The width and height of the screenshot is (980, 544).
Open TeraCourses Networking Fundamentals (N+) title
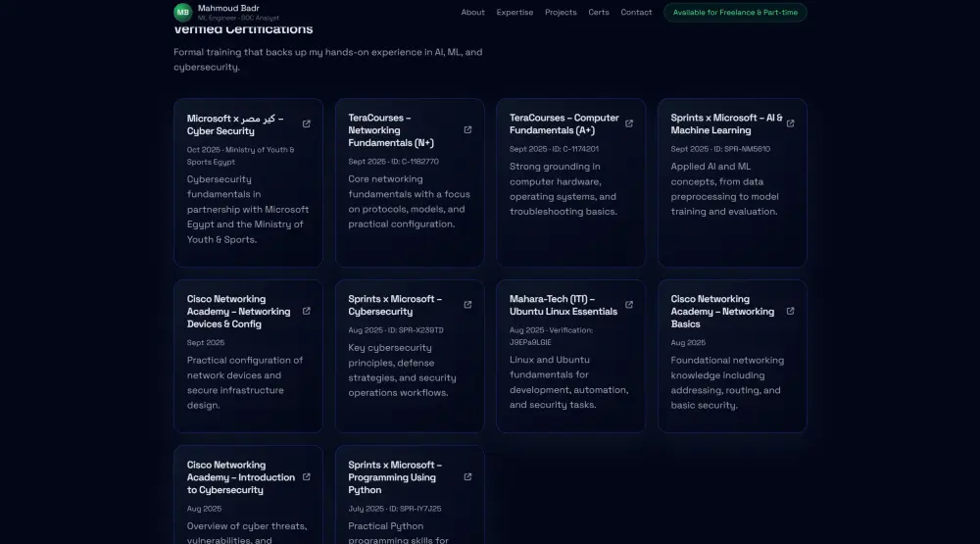391,130
